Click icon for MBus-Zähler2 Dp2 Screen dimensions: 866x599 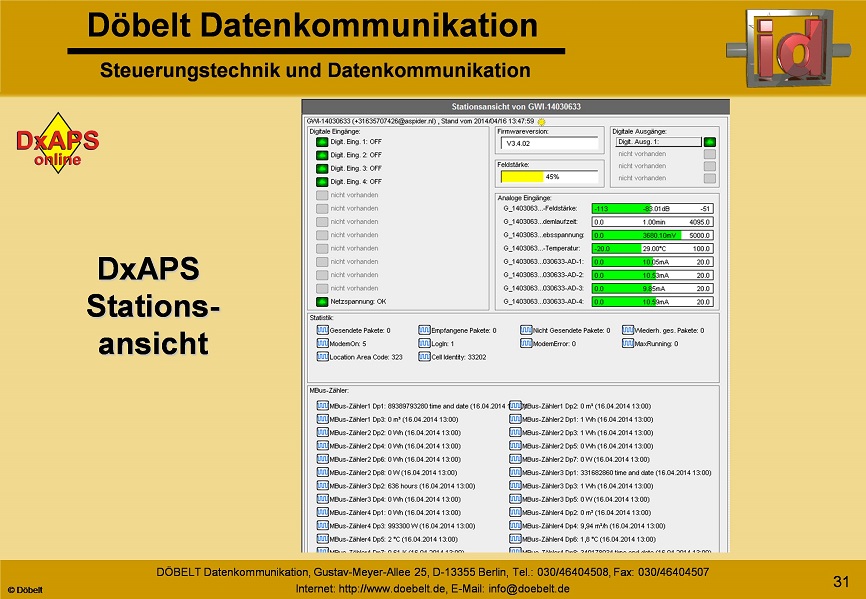(x=323, y=432)
